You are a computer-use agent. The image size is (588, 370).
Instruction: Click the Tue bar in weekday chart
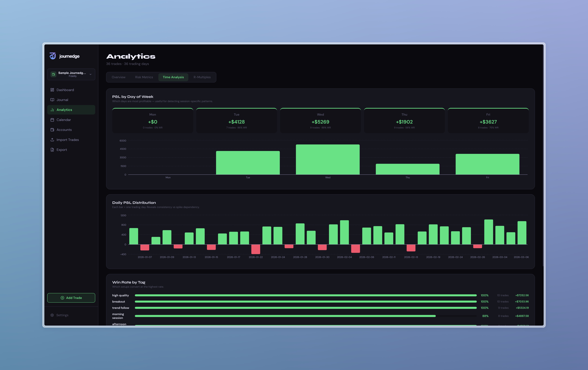(x=248, y=163)
